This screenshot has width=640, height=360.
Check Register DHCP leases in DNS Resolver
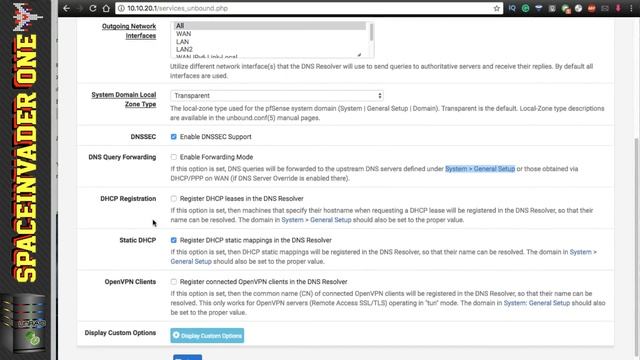pos(174,199)
